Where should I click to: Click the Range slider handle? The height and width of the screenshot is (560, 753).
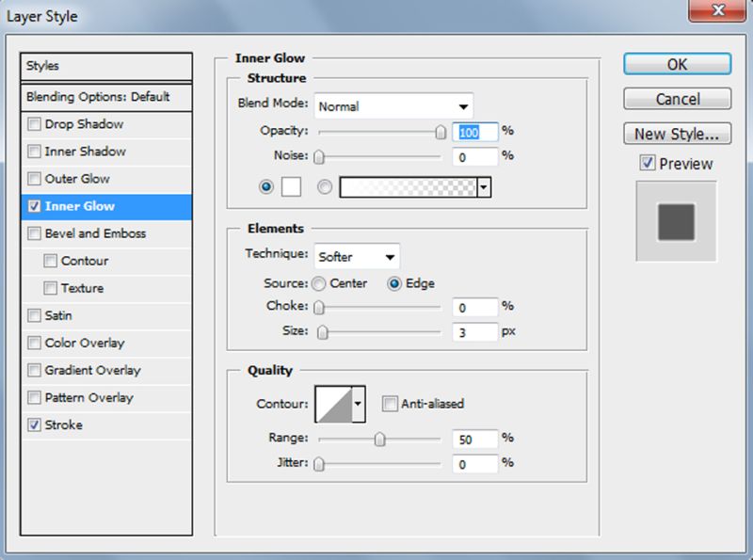click(x=379, y=439)
